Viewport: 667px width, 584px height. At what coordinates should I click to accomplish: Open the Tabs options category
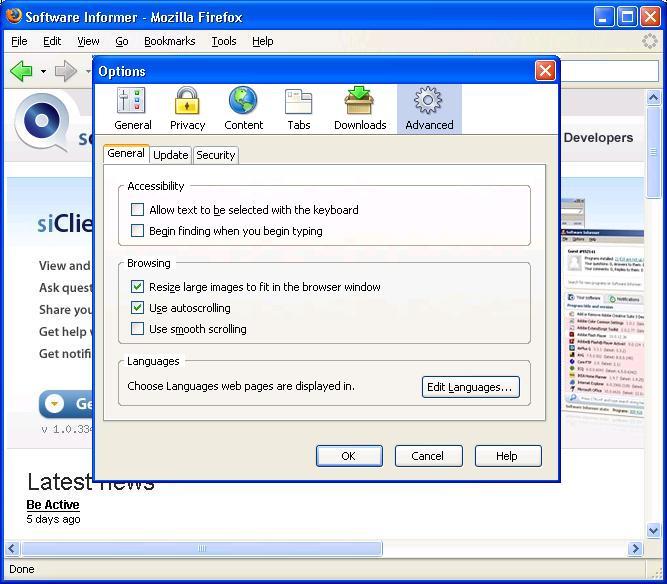tap(299, 109)
